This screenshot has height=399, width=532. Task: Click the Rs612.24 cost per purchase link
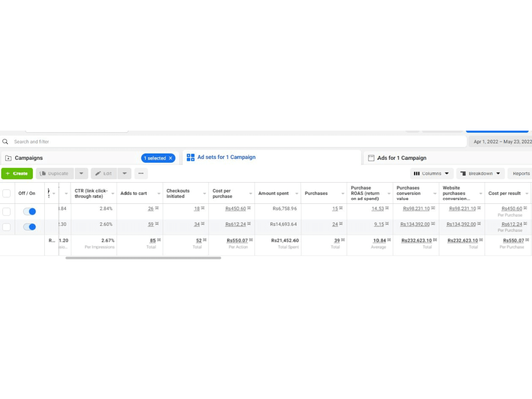point(235,224)
